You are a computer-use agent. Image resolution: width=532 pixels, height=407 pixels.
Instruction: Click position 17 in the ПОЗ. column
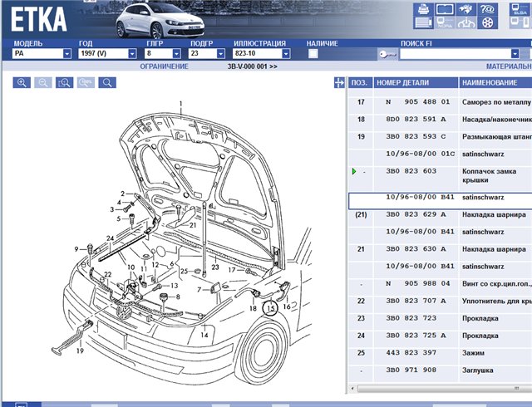(361, 101)
